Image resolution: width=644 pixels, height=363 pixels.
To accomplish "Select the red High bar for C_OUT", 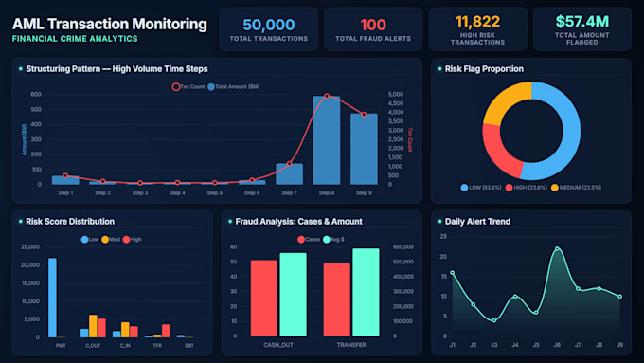I will [x=101, y=328].
